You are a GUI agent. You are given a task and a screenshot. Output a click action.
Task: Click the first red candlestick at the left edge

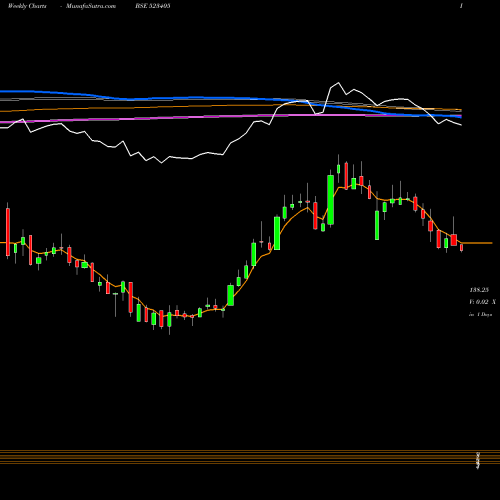[x=8, y=231]
